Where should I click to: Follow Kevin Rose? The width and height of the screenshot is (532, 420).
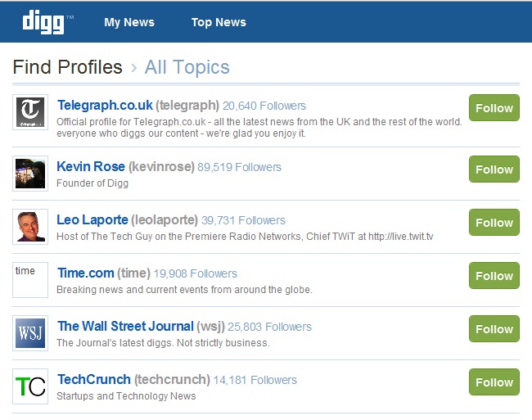click(x=494, y=169)
